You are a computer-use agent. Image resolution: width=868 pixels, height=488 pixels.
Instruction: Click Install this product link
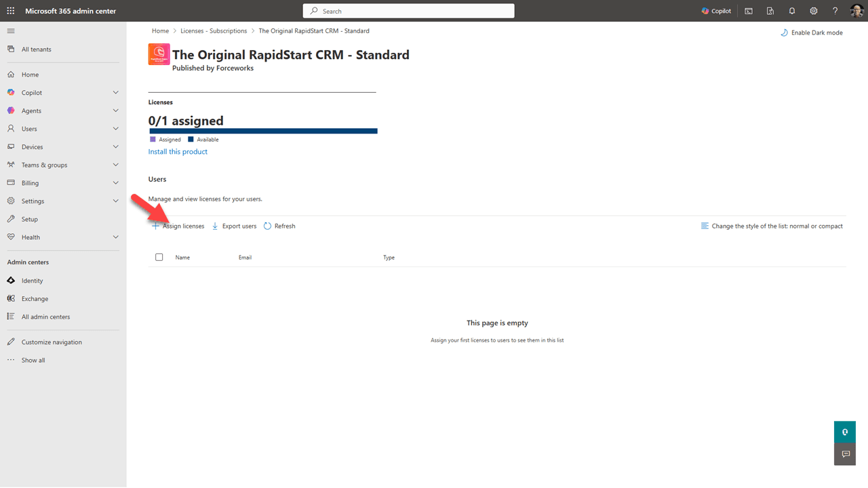[x=178, y=152]
